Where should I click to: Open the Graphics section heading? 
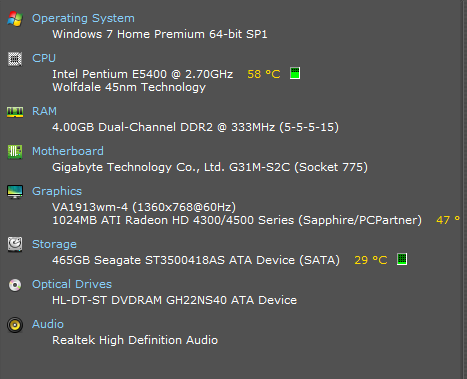(x=57, y=191)
